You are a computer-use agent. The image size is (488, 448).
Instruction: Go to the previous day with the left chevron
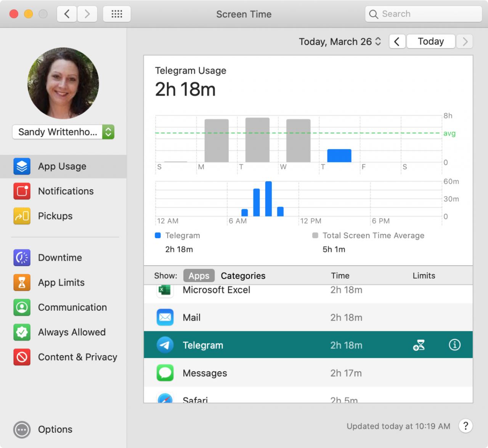397,42
